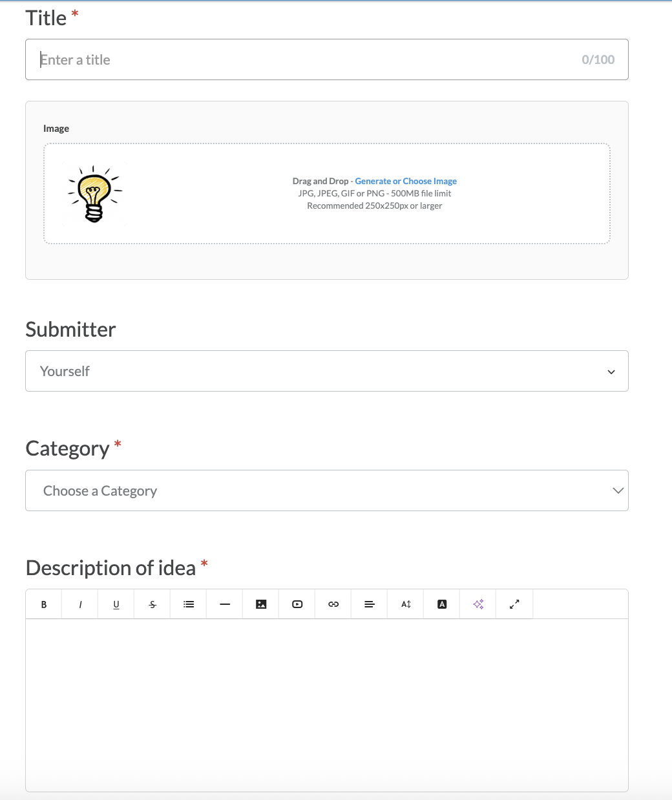The width and height of the screenshot is (672, 800).
Task: Expand editor to fullscreen
Action: point(514,604)
